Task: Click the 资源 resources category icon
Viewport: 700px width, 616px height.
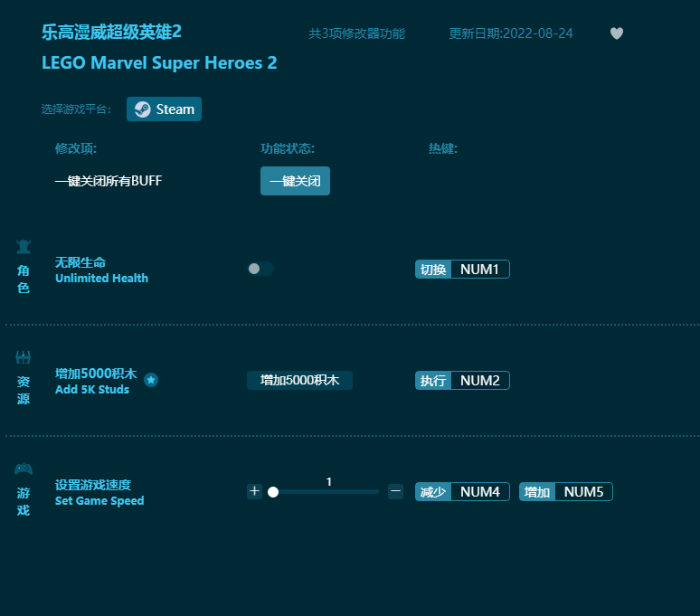Action: 24,357
